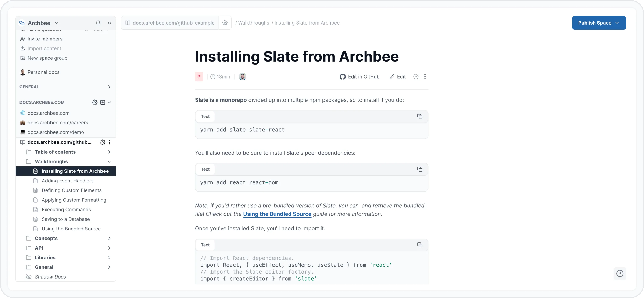Go to Walkthroughs breadcrumb
The image size is (644, 298).
(x=254, y=23)
